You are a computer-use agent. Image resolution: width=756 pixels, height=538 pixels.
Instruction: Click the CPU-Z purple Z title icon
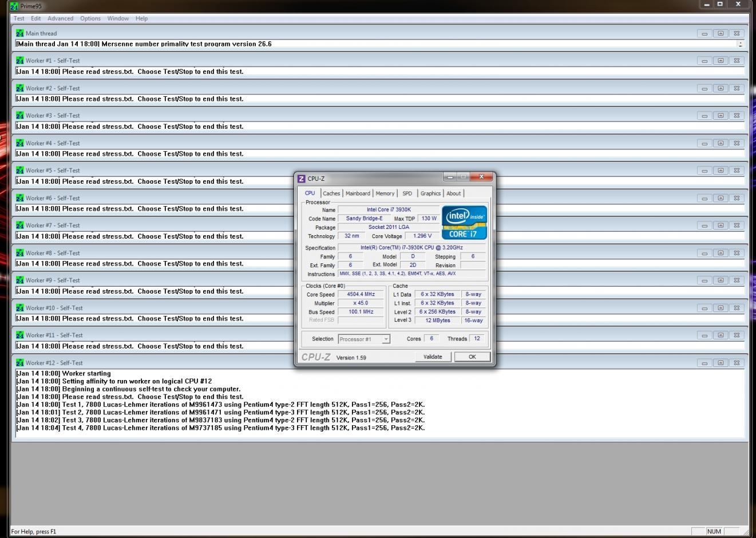tap(302, 179)
